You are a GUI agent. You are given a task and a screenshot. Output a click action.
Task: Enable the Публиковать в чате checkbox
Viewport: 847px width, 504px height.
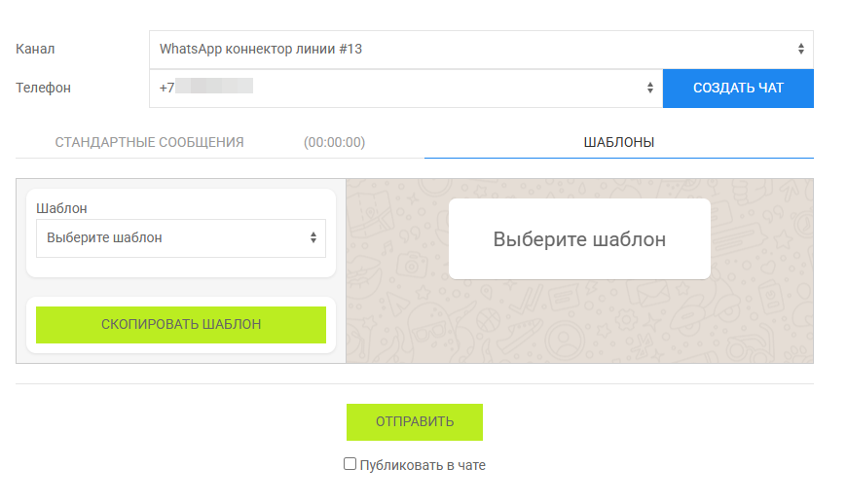350,464
